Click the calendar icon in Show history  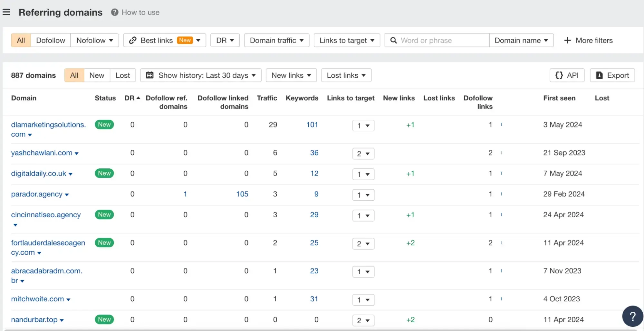click(x=150, y=75)
